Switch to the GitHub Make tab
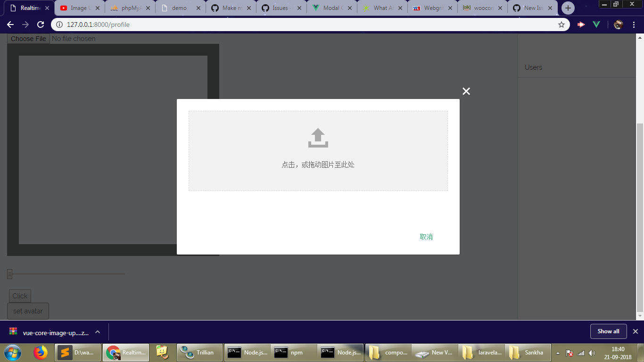This screenshot has width=644, height=362. pyautogui.click(x=231, y=8)
